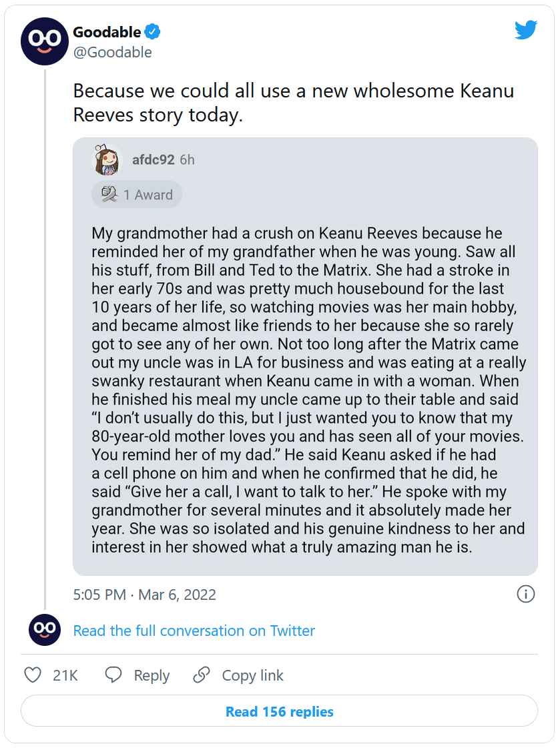Click the small Goodable avatar near conversation link

point(45,630)
